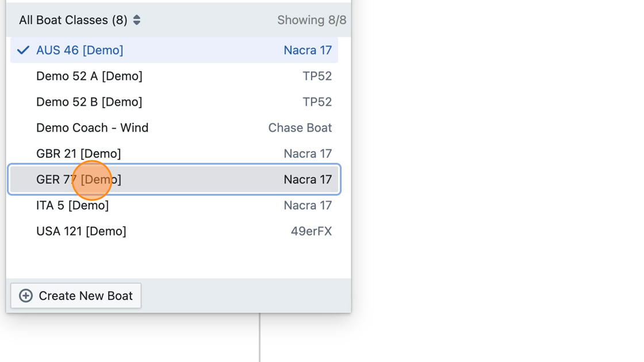
Task: Pick Demo 52 B [Demo] from list
Action: (174, 102)
